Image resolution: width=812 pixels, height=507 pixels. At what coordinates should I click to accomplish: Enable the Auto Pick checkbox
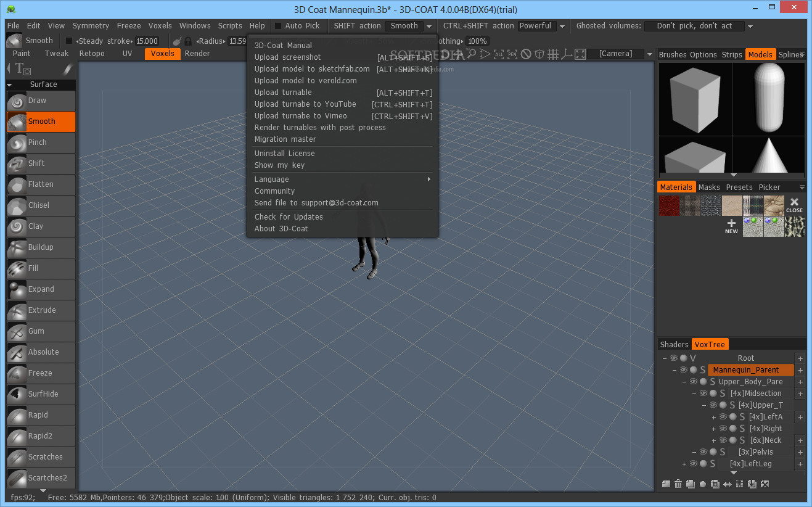pyautogui.click(x=278, y=26)
